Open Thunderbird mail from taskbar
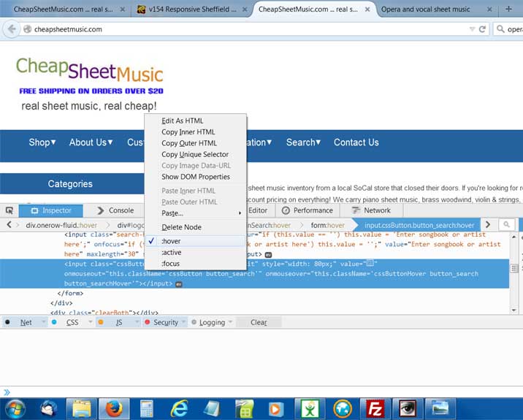 tap(49, 409)
